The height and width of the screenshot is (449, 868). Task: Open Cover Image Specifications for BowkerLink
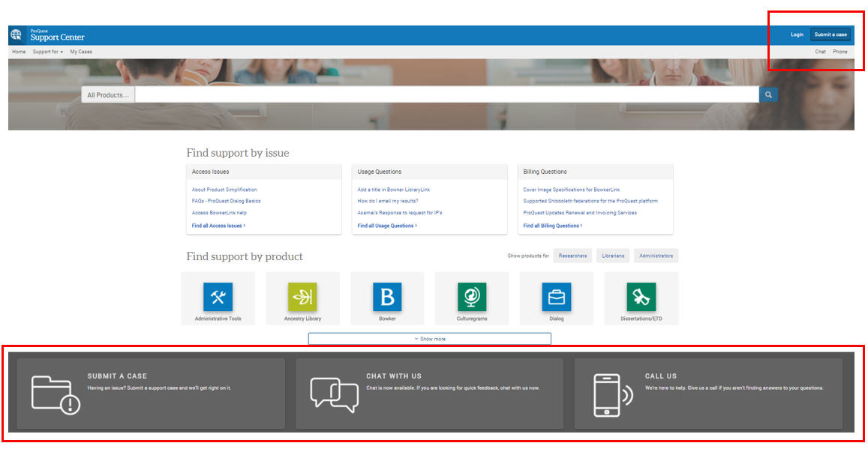571,190
